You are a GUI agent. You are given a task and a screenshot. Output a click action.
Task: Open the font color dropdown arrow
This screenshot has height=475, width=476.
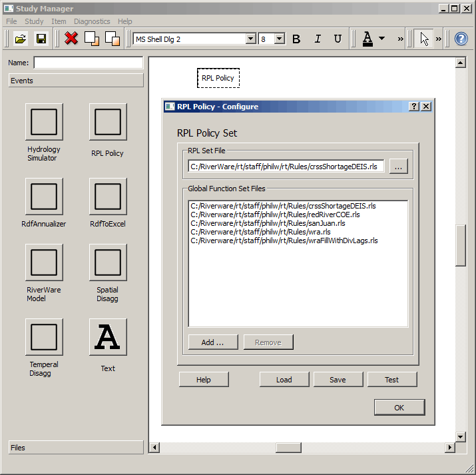(x=382, y=39)
